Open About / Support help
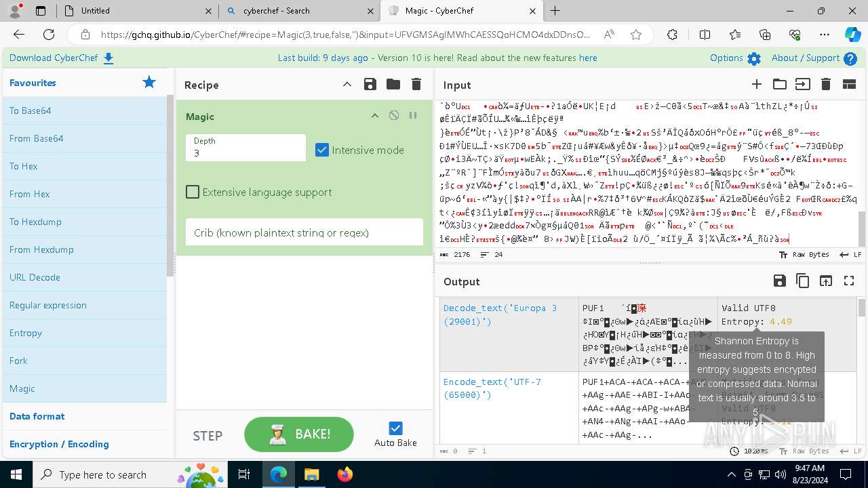The width and height of the screenshot is (868, 488). (x=814, y=58)
